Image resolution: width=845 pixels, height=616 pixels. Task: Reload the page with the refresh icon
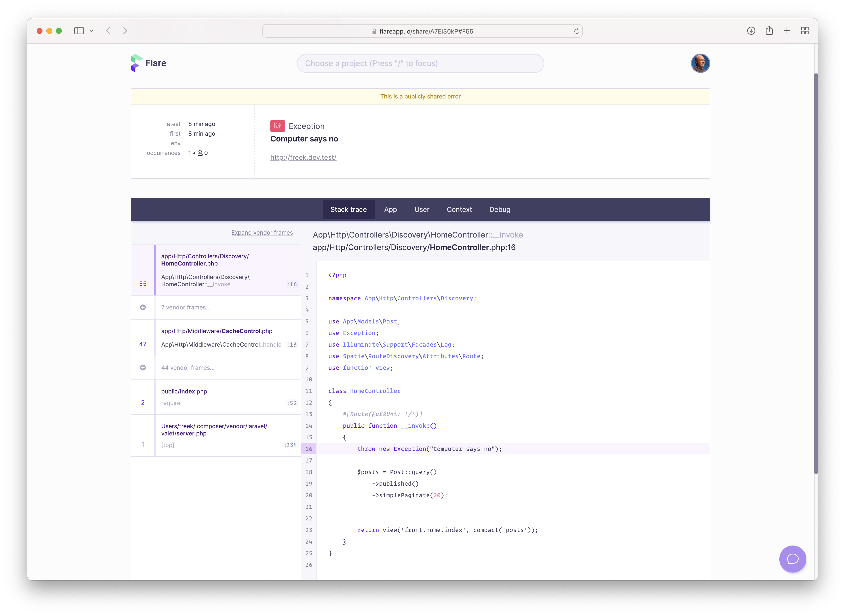577,31
